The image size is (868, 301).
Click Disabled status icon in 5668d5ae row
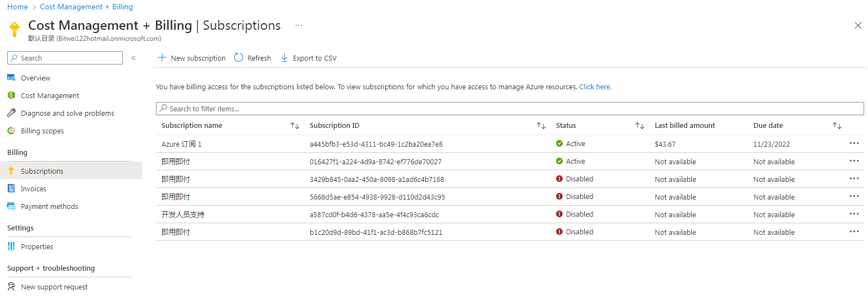tap(559, 196)
